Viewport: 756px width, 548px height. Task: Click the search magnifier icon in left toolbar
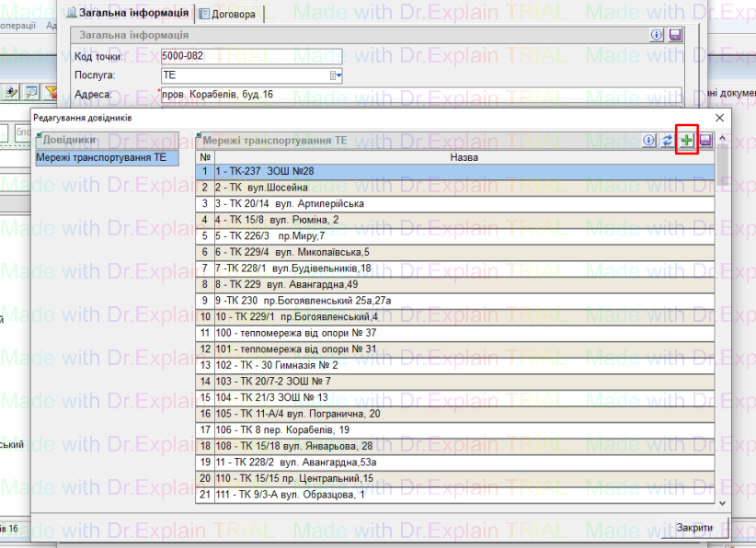pyautogui.click(x=32, y=92)
